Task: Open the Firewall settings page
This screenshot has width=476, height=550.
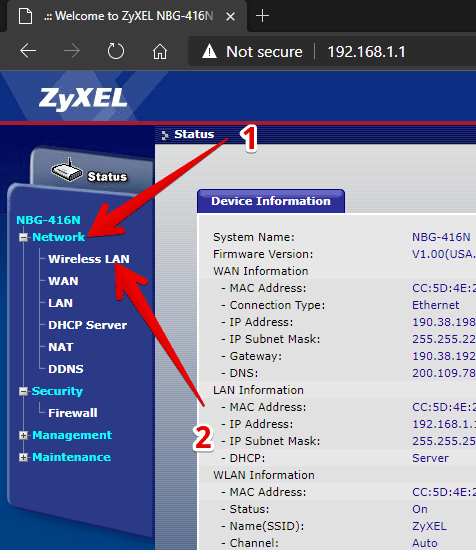Action: 73,413
